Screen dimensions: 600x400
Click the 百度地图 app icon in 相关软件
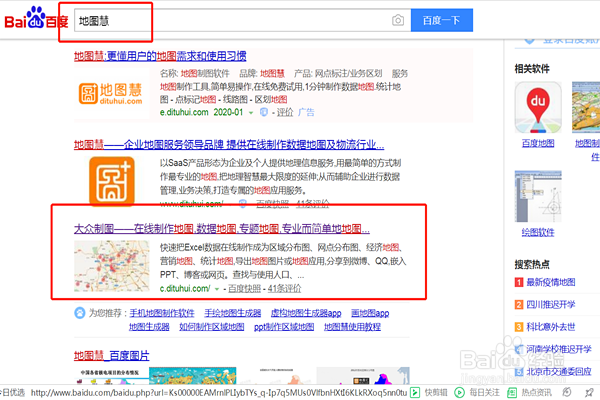pos(538,108)
